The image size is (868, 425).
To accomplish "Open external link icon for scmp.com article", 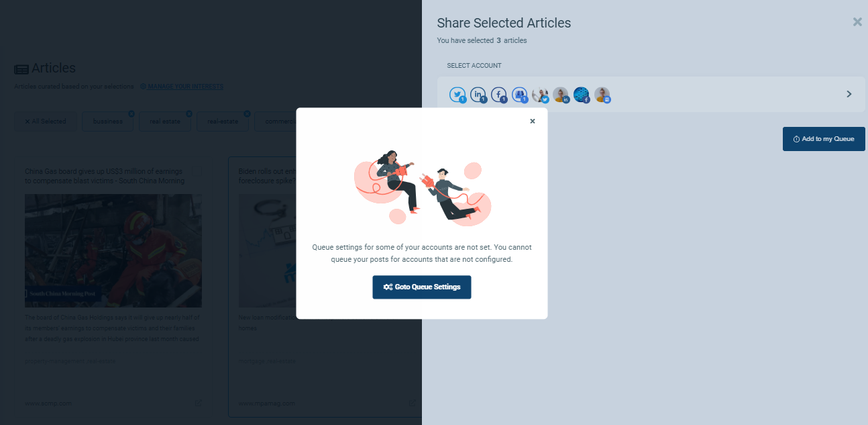I will tap(199, 403).
